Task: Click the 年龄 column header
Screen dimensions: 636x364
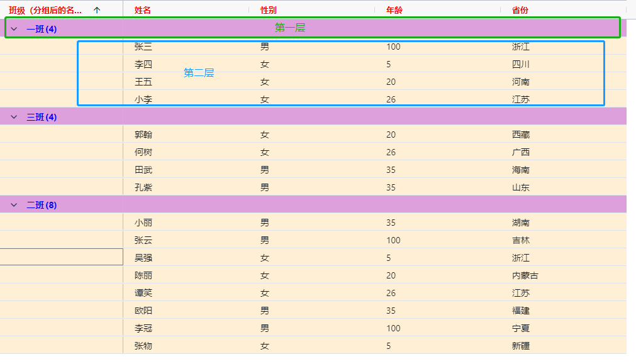Action: 391,9
